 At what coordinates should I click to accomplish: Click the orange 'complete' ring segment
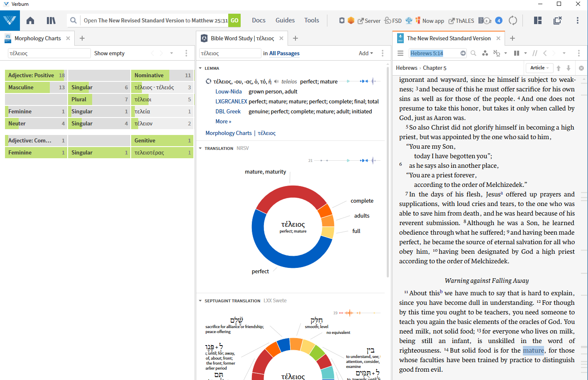point(324,211)
